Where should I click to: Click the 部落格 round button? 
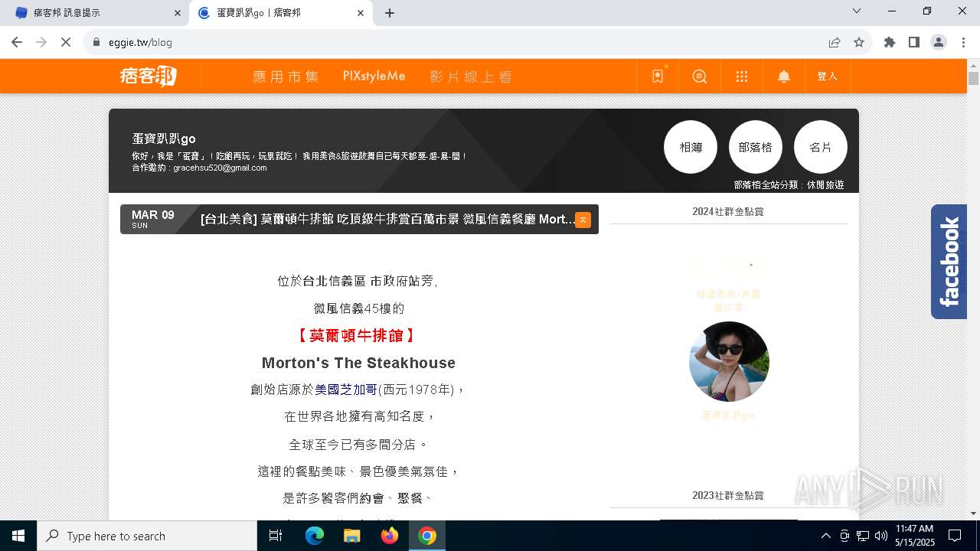[756, 147]
